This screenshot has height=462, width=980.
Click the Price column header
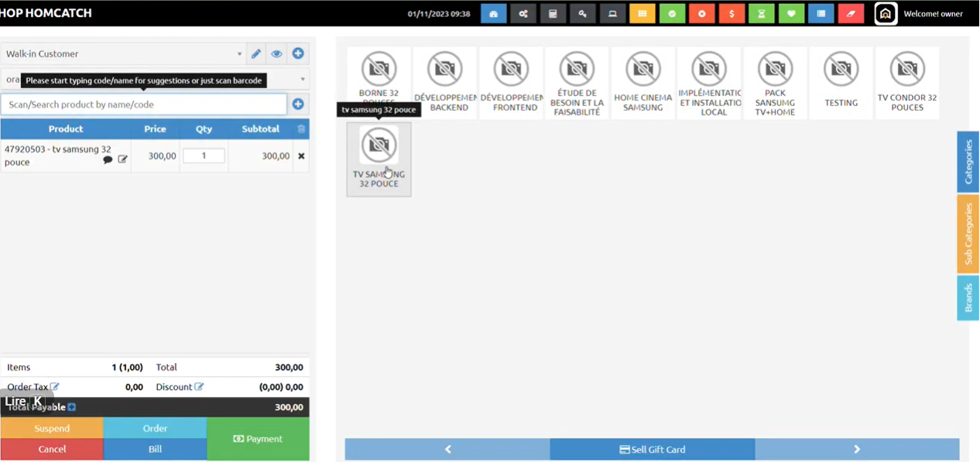pyautogui.click(x=155, y=129)
